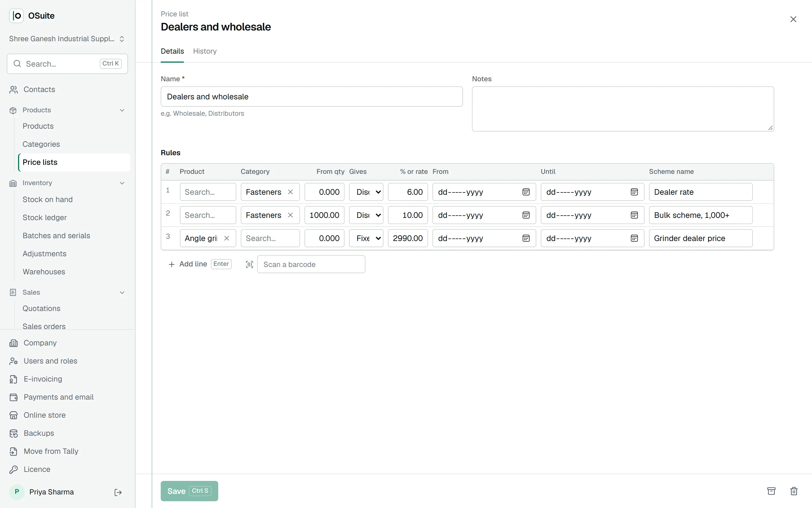Viewport: 812px width, 508px height.
Task: Open Price lists in the sidebar
Action: 74,162
